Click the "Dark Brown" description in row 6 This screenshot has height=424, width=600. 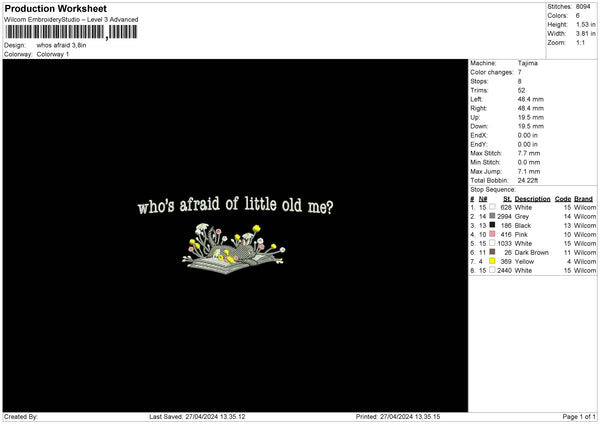click(532, 253)
